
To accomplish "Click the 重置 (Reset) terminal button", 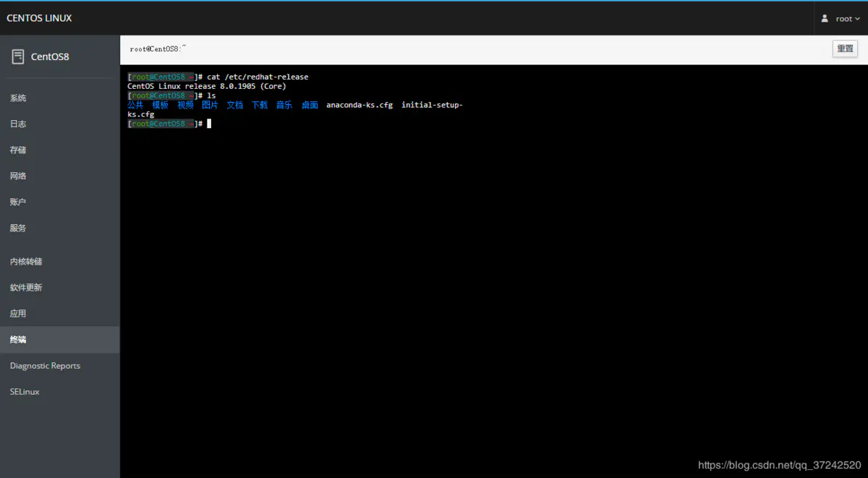I will (x=845, y=48).
